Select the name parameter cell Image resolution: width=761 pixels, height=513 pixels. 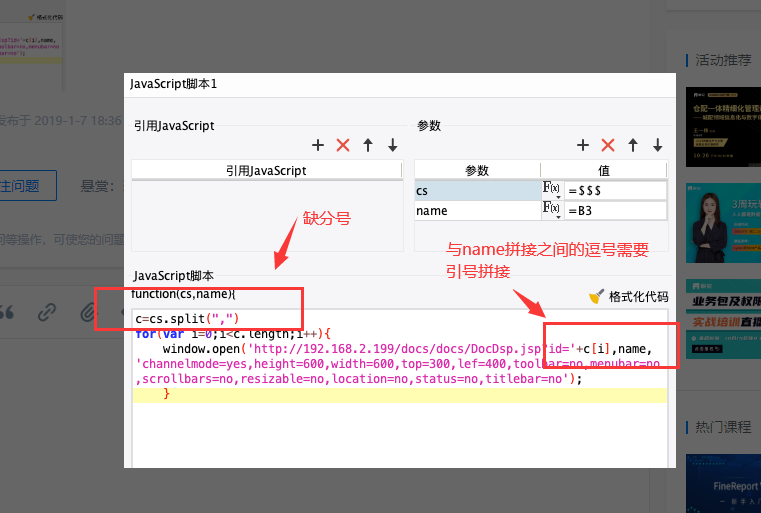click(478, 211)
